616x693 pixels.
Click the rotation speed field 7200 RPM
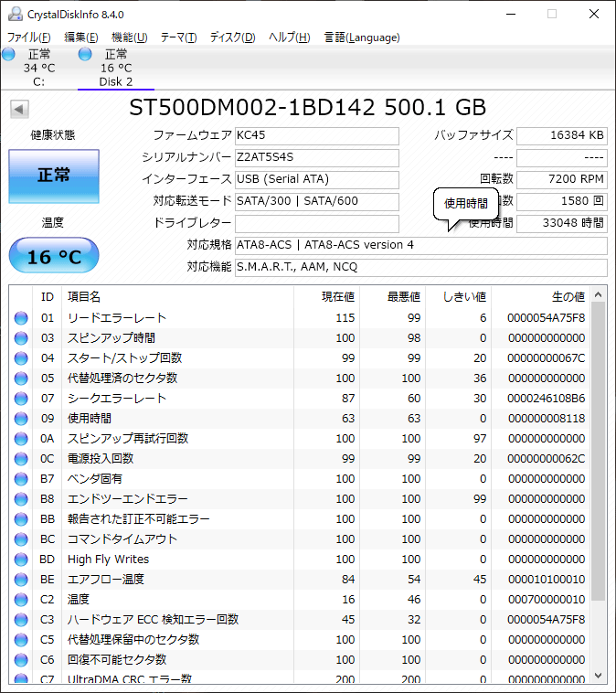click(x=562, y=179)
